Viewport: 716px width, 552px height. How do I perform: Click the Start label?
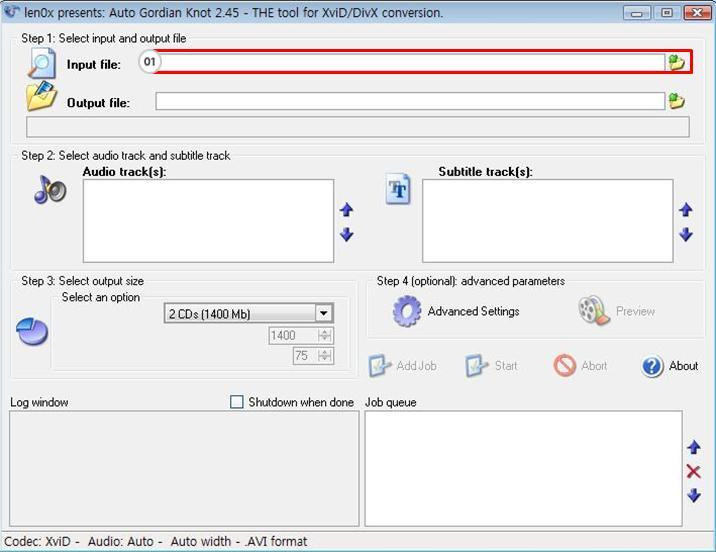click(506, 366)
